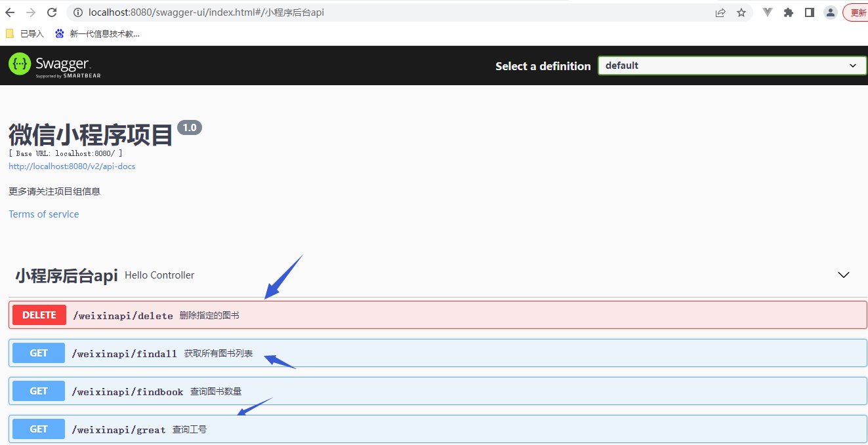Click the GET badge for great
This screenshot has width=868, height=445.
(x=39, y=429)
